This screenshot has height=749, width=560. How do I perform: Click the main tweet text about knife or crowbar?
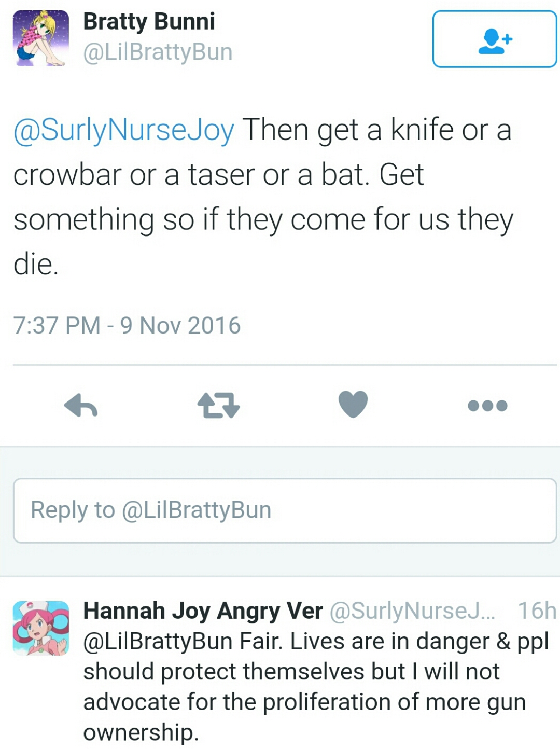(x=263, y=197)
